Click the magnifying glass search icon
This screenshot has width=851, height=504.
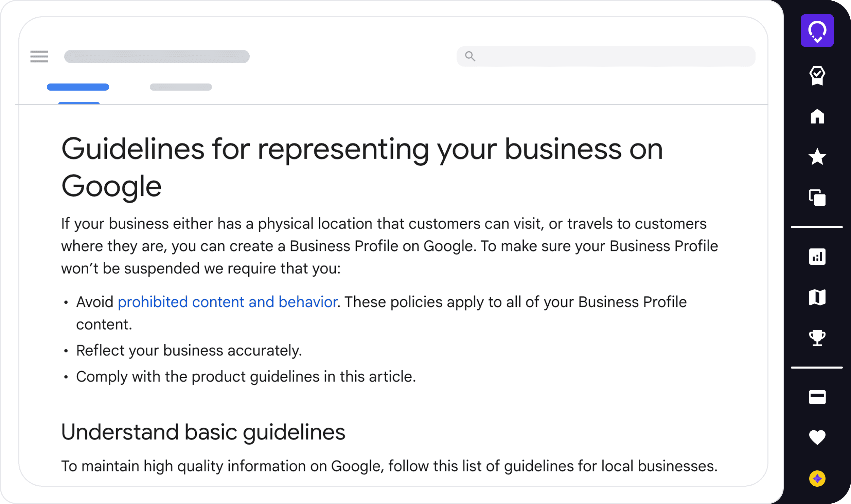pos(470,56)
